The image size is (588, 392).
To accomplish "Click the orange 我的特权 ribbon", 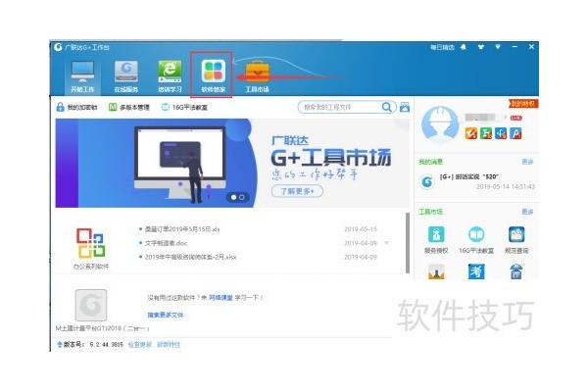I will [x=523, y=104].
